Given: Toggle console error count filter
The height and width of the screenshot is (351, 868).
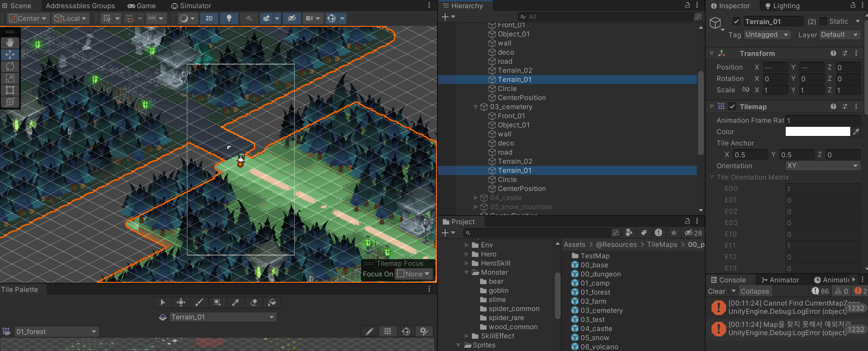Looking at the screenshot, I should 860,291.
